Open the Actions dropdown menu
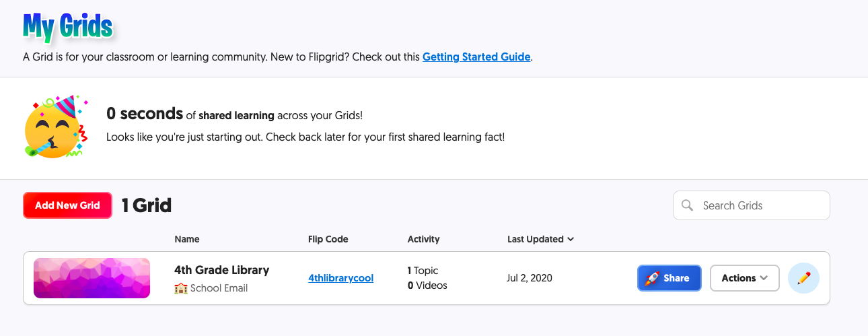 point(744,278)
